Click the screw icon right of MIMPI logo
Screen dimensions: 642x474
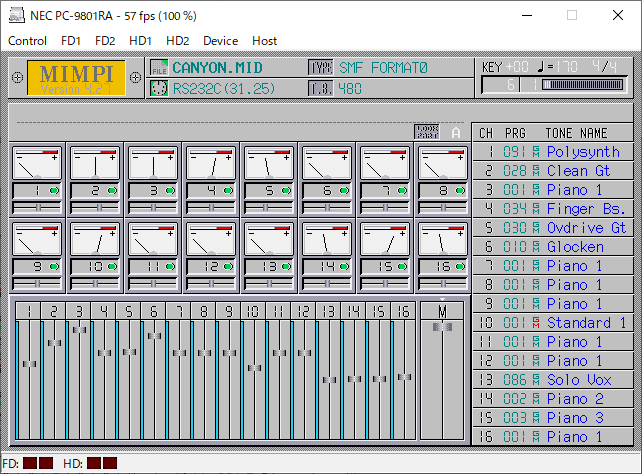[x=135, y=77]
